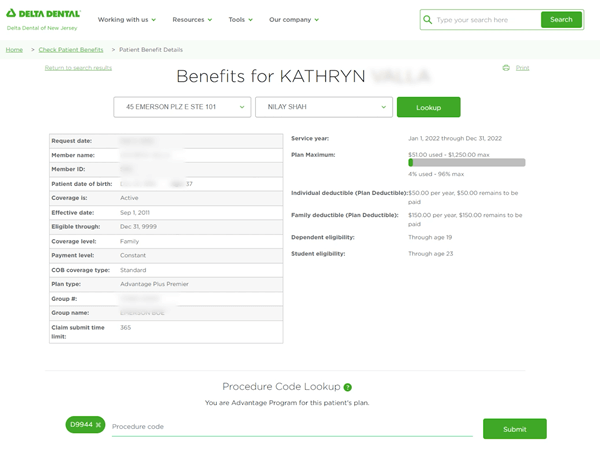Click the Delta Dental logo
The width and height of the screenshot is (600, 453).
(43, 13)
